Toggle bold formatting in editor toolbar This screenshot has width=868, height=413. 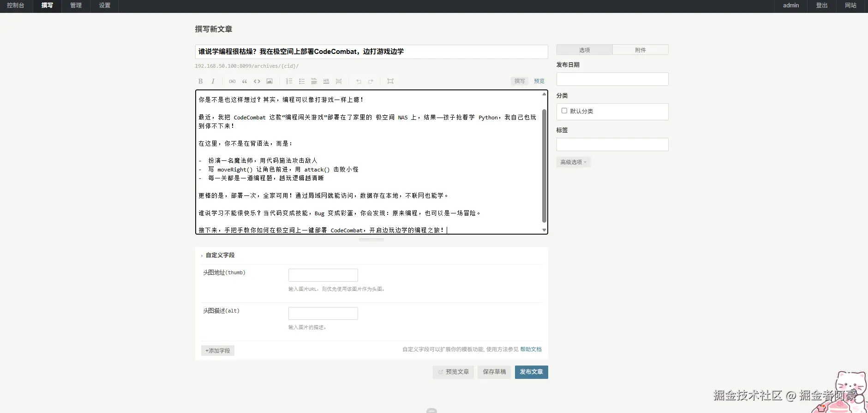(201, 81)
